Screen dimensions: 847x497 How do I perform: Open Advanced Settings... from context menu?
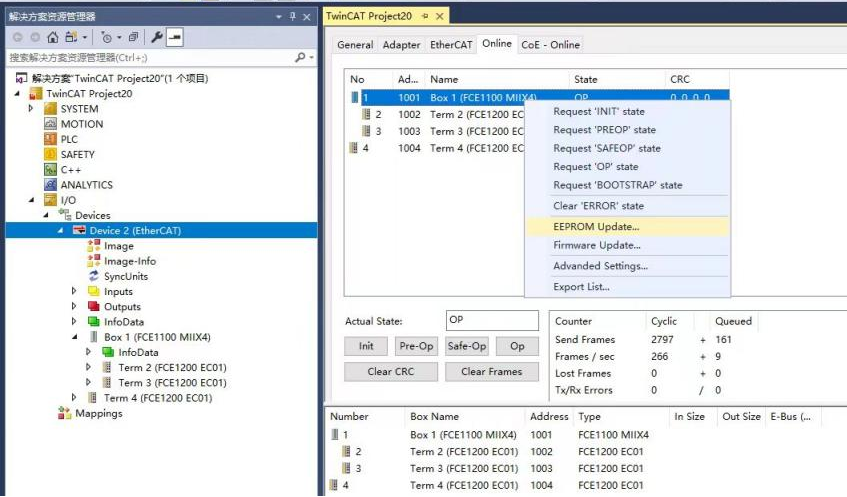(x=627, y=266)
